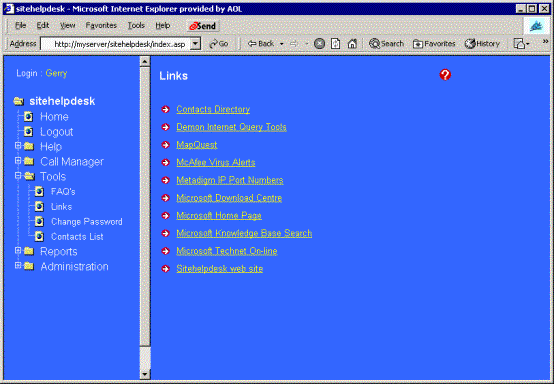The image size is (554, 384).
Task: Open Microsoft Download Centre link
Action: [x=229, y=198]
